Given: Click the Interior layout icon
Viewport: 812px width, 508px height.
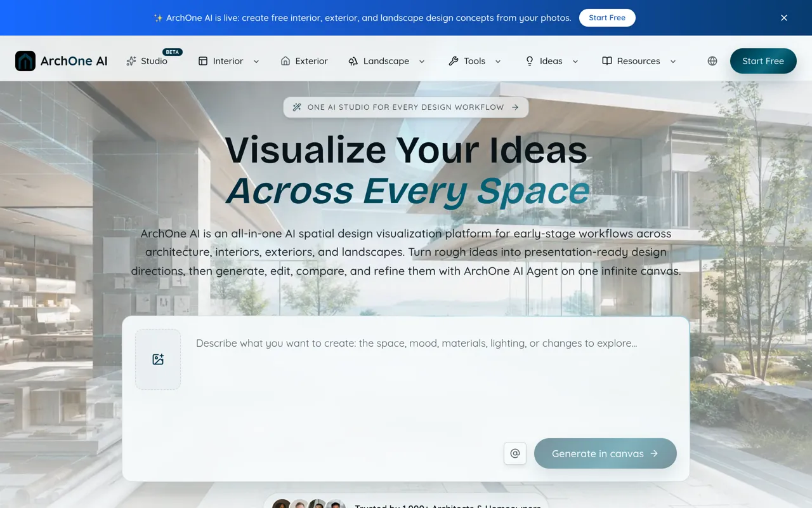Looking at the screenshot, I should pyautogui.click(x=203, y=61).
